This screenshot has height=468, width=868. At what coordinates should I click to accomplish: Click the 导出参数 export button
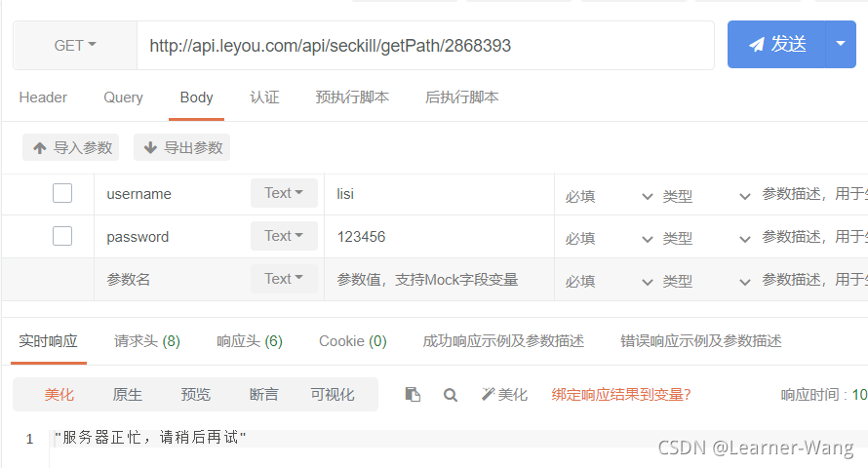pyautogui.click(x=181, y=147)
